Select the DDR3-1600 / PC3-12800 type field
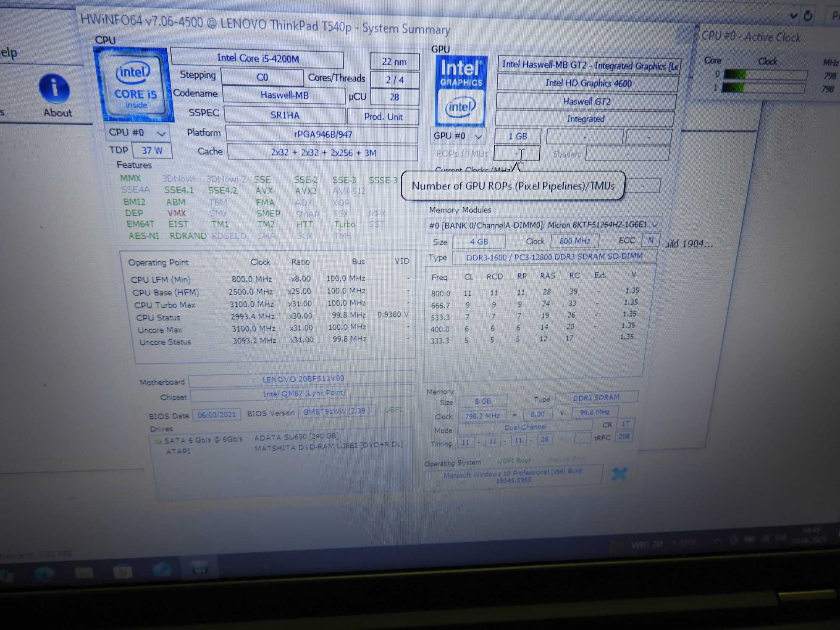This screenshot has height=630, width=840. (554, 256)
